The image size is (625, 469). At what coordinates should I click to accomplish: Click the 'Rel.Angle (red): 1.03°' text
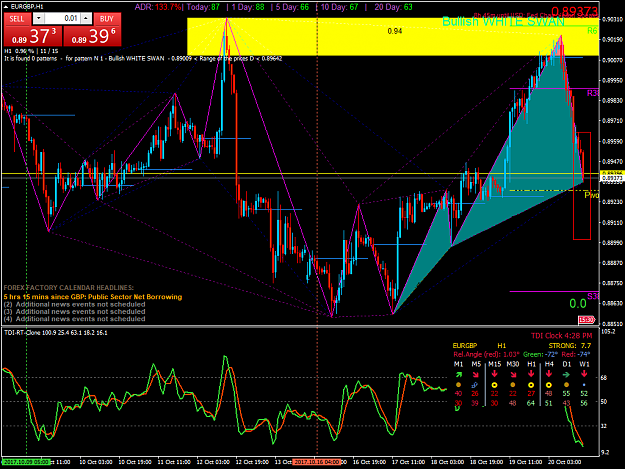[486, 354]
